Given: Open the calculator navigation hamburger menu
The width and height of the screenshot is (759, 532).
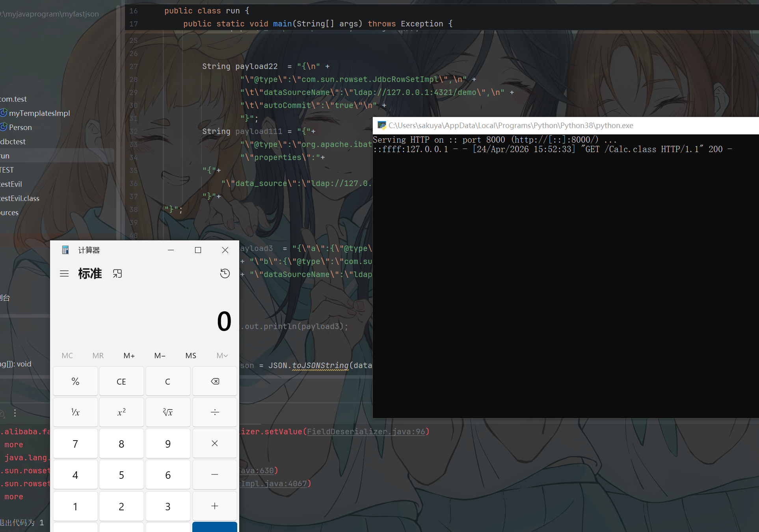Looking at the screenshot, I should pos(64,273).
